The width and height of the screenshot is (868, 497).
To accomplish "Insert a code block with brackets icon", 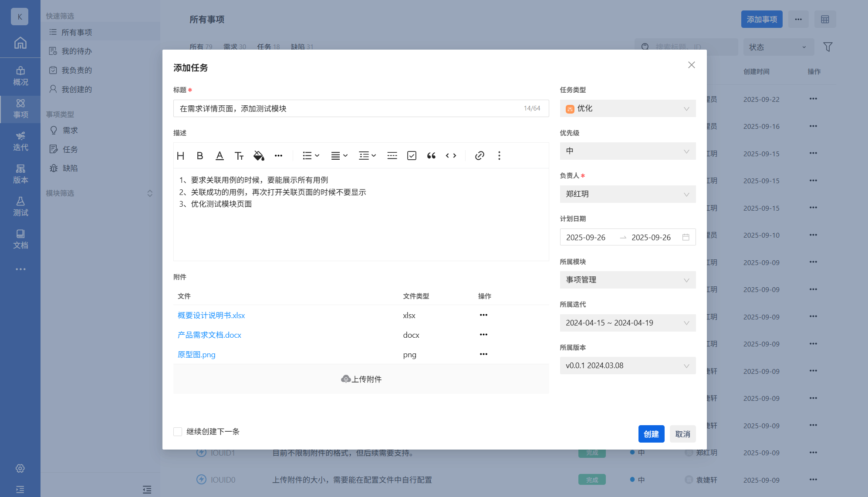I will click(451, 156).
